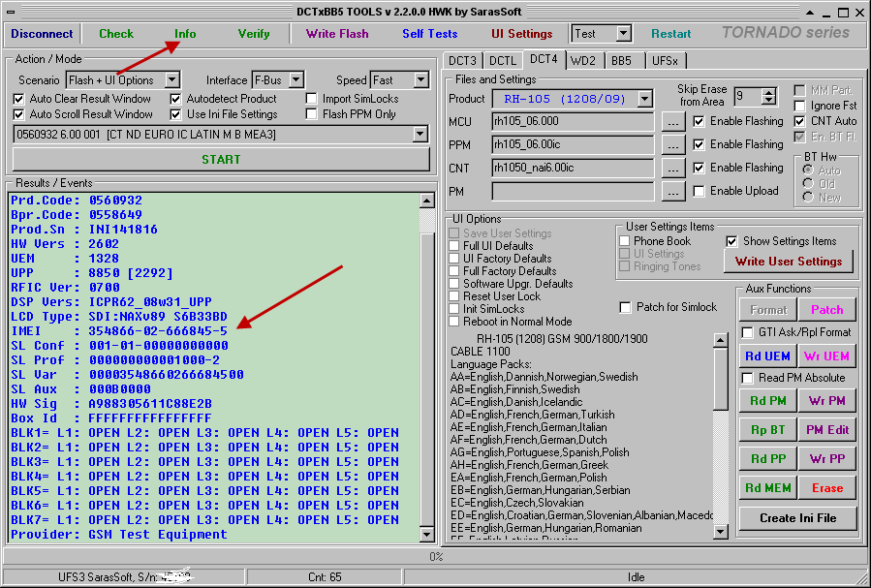The image size is (871, 588).
Task: Click the CNT file name field
Action: tap(573, 169)
